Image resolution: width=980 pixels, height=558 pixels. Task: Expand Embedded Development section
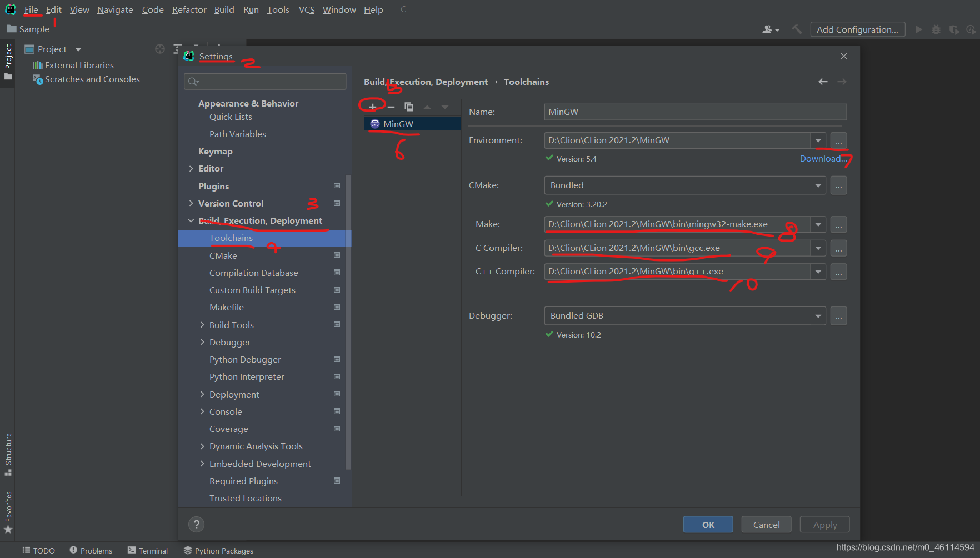coord(202,464)
